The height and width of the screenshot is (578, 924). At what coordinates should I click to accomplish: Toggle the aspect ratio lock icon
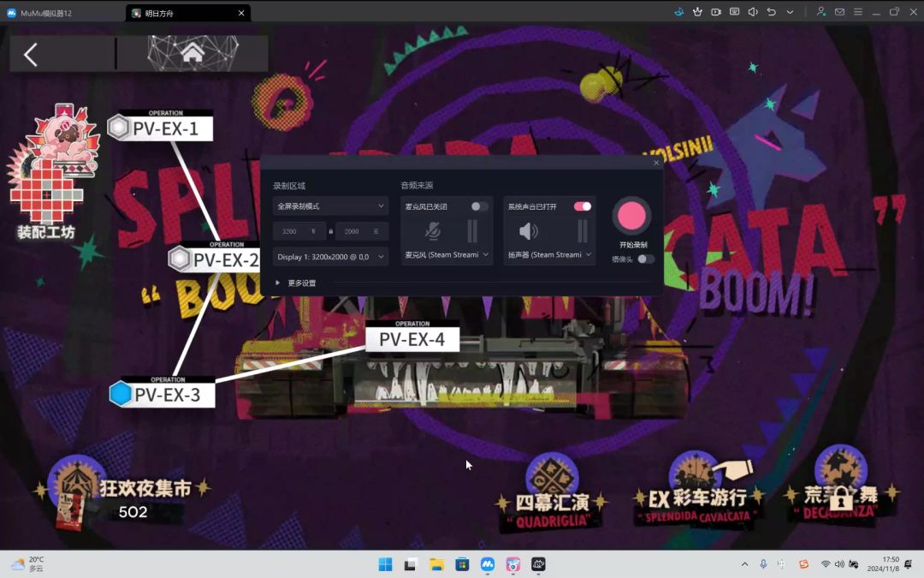point(330,231)
